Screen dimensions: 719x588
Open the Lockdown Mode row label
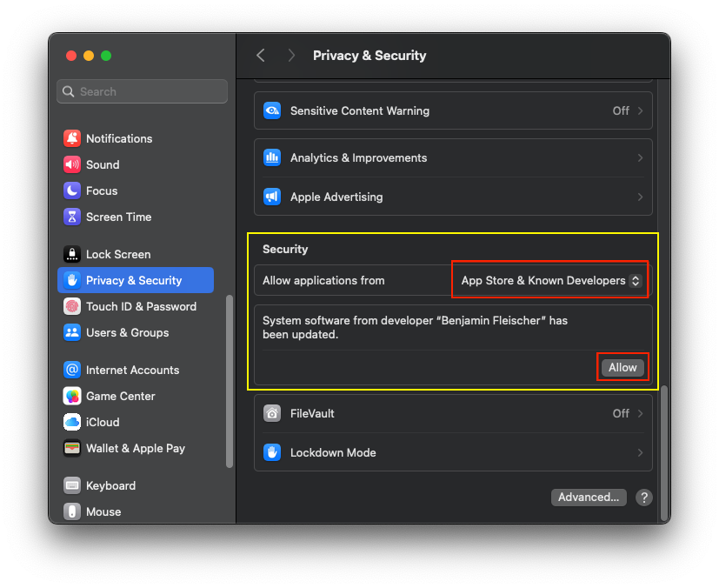click(x=333, y=452)
